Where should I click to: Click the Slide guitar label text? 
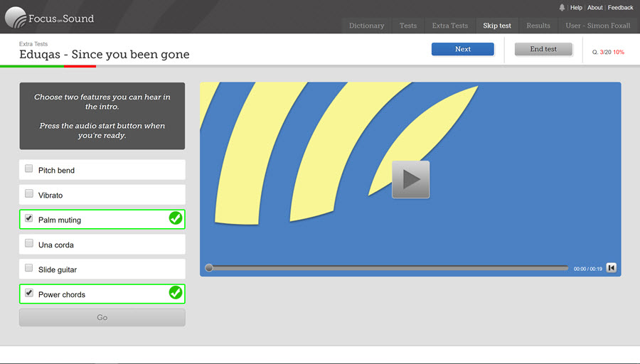pyautogui.click(x=58, y=269)
